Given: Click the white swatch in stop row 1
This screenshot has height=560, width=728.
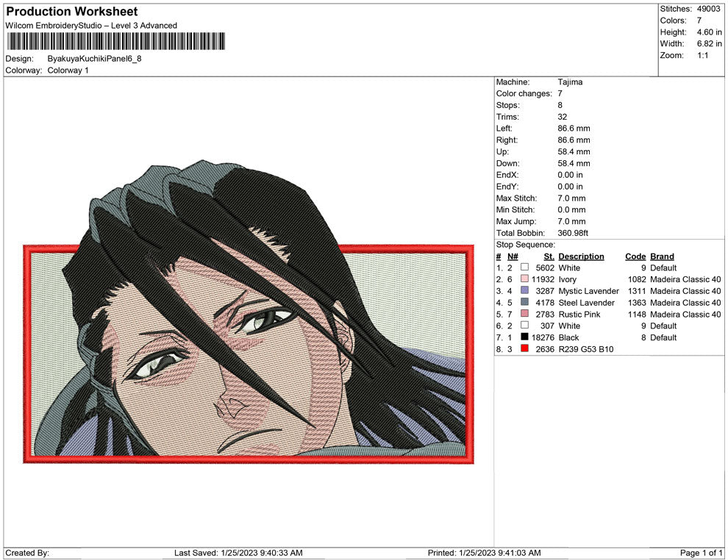Looking at the screenshot, I should pos(524,268).
